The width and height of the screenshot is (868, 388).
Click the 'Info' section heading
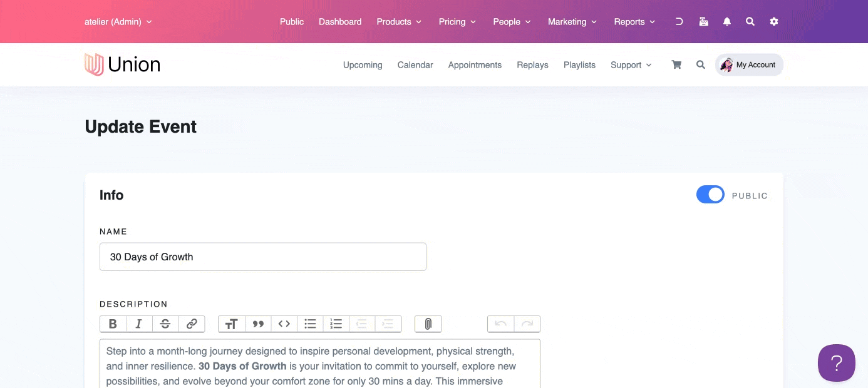(111, 195)
